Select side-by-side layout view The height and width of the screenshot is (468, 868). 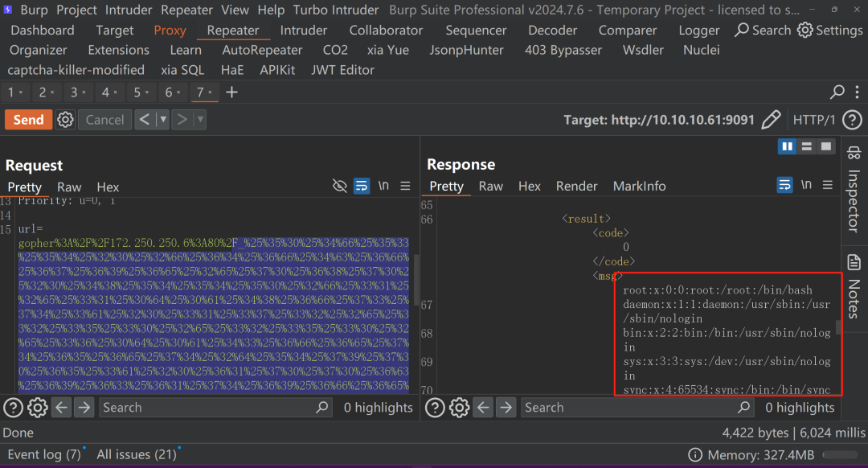click(787, 146)
